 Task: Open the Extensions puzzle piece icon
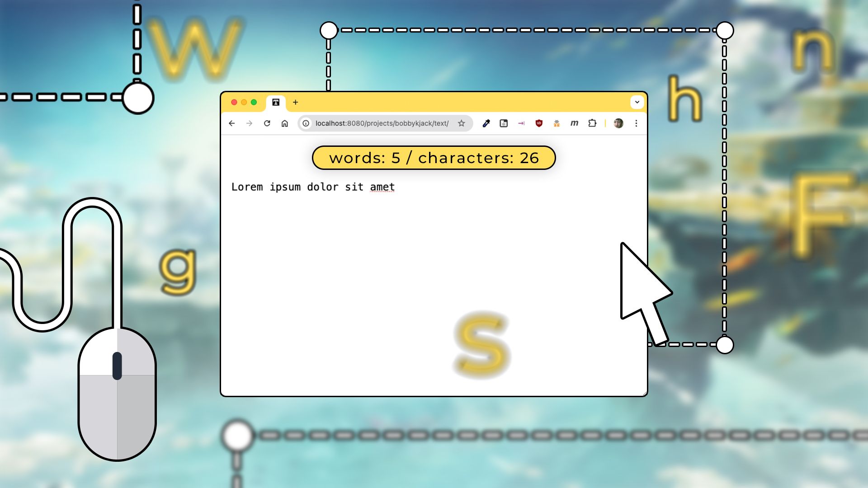pyautogui.click(x=592, y=123)
